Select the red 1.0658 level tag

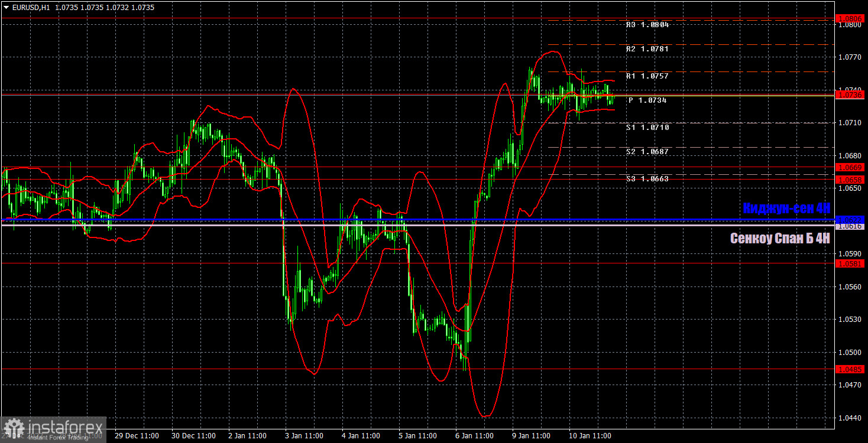click(850, 179)
